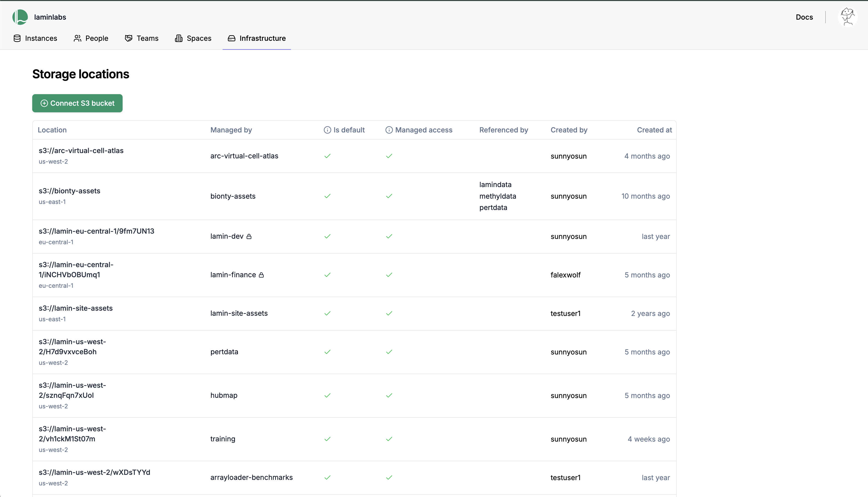Click testuser1 in lamin-site-assets row
The height and width of the screenshot is (497, 868).
(565, 314)
